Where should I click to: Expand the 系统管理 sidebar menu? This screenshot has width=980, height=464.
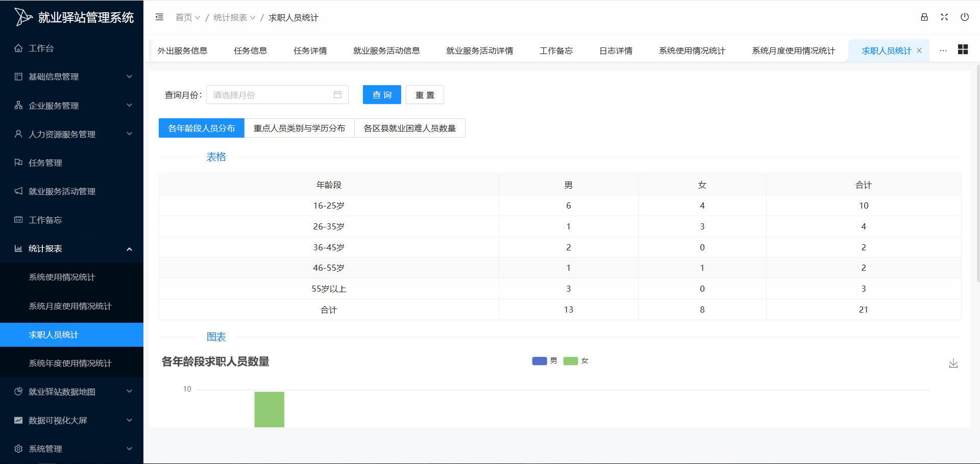[71, 449]
